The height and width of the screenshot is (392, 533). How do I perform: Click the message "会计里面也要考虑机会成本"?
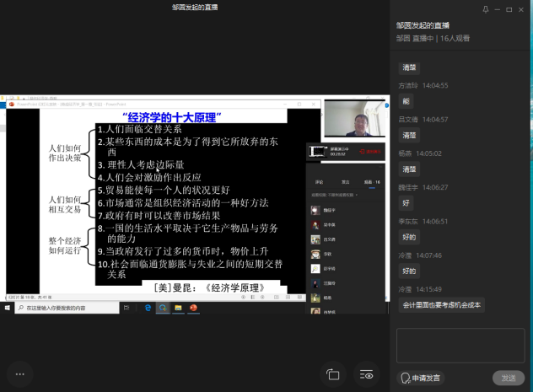[442, 305]
